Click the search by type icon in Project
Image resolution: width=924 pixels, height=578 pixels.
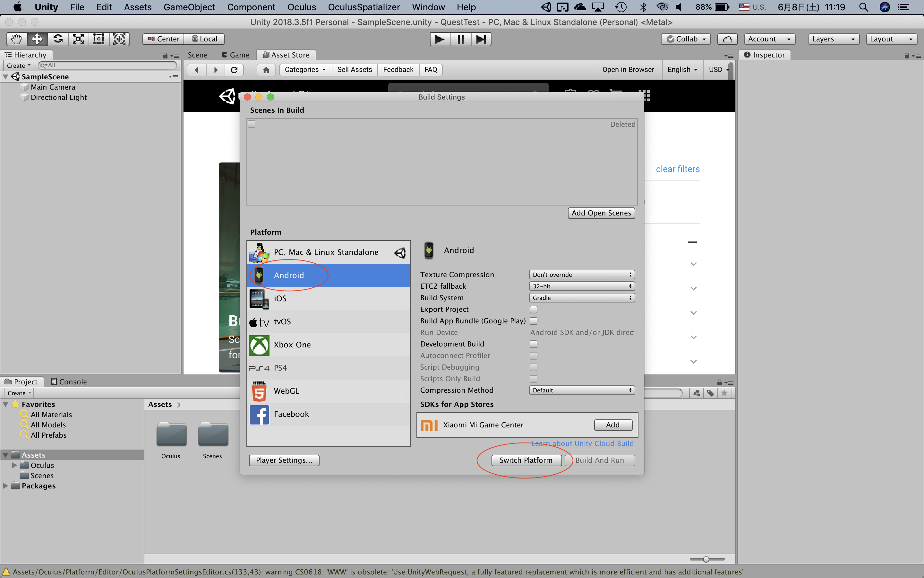pyautogui.click(x=697, y=393)
